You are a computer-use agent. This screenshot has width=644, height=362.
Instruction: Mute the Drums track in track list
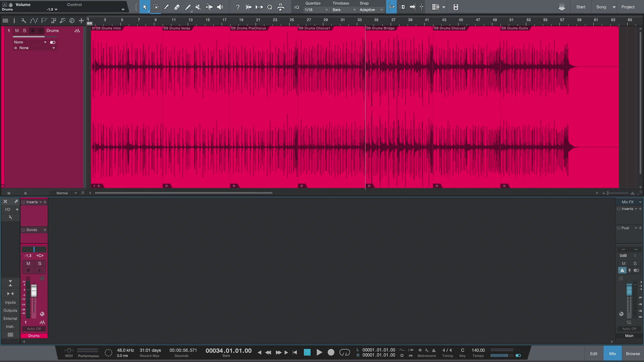click(17, 31)
